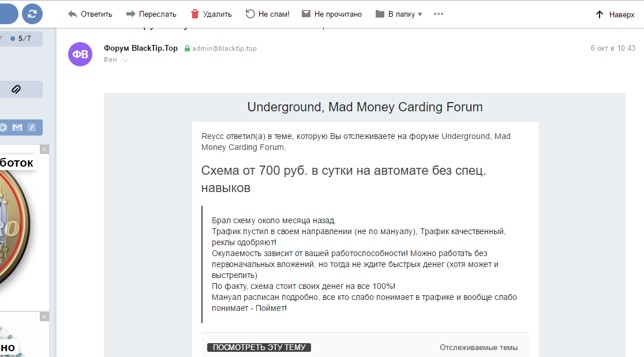Close the euro coin advertisement
This screenshot has width=644, height=357.
(x=44, y=149)
